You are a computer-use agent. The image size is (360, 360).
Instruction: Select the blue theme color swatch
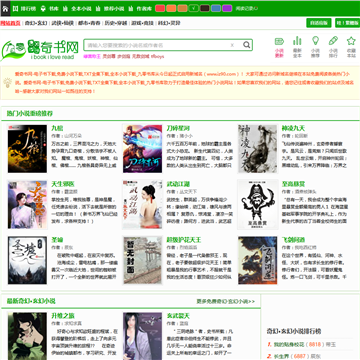[216, 8]
